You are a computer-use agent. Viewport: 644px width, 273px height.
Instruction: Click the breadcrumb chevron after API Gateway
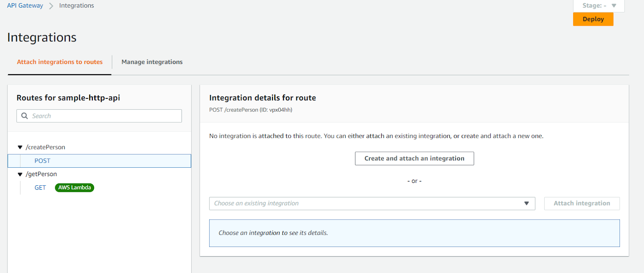click(x=51, y=6)
